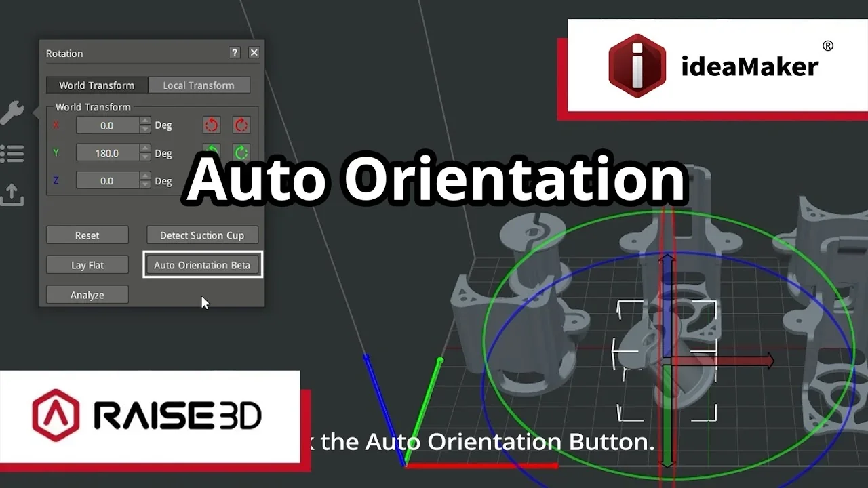Viewport: 868px width, 488px height.
Task: Open the model list panel icon
Action: pyautogui.click(x=12, y=153)
